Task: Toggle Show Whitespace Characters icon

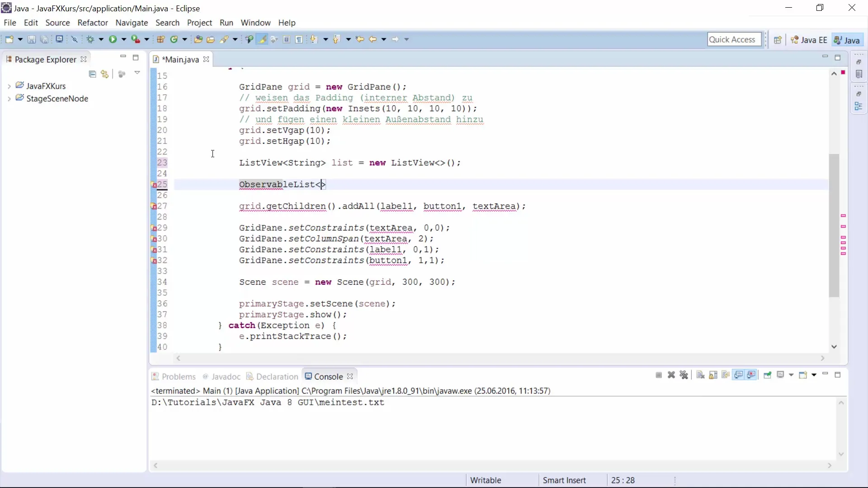Action: coord(299,39)
